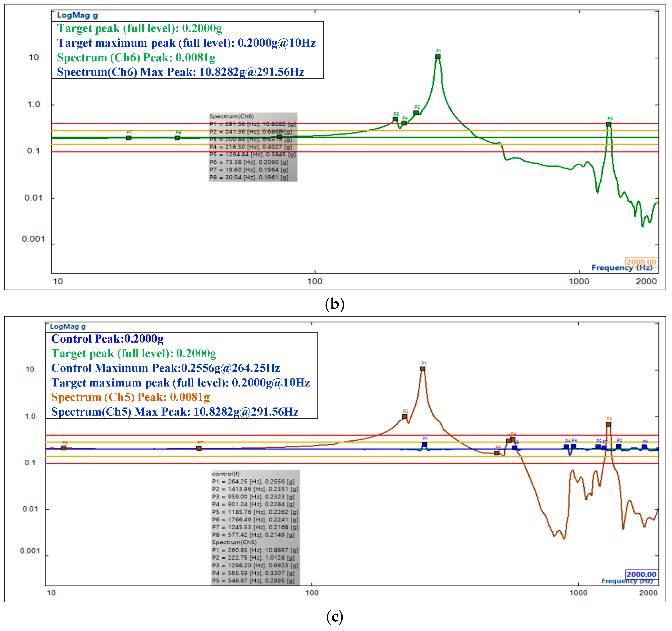Image resolution: width=672 pixels, height=631 pixels.
Task: Select green P2 marker on Ch6 curve
Action: click(x=416, y=113)
